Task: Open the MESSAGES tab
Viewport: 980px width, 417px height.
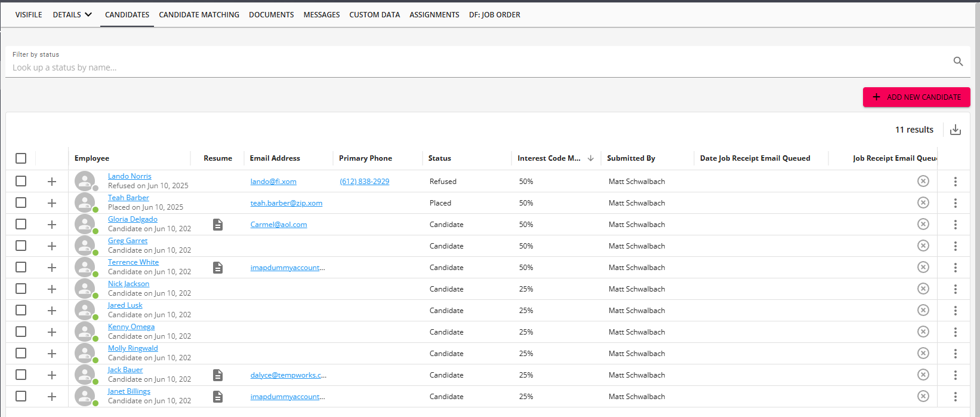Action: tap(322, 15)
